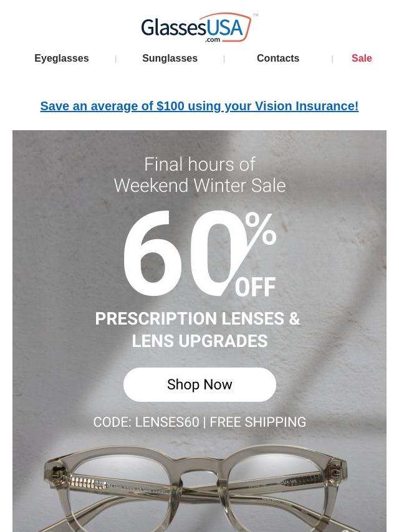Click the $100 amount in the insurance link
This screenshot has width=399, height=532.
(x=170, y=106)
